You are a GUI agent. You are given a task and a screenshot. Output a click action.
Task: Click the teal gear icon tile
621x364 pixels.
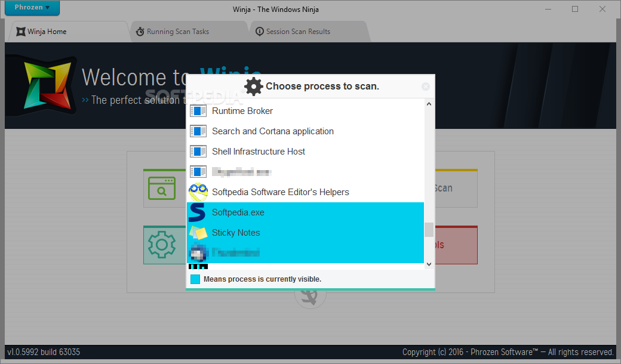point(162,245)
